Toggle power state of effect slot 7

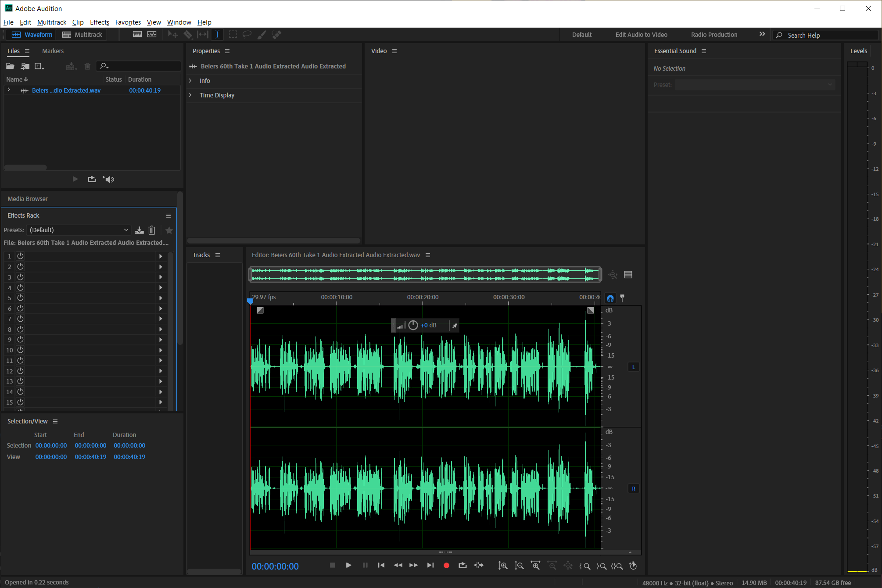click(20, 319)
